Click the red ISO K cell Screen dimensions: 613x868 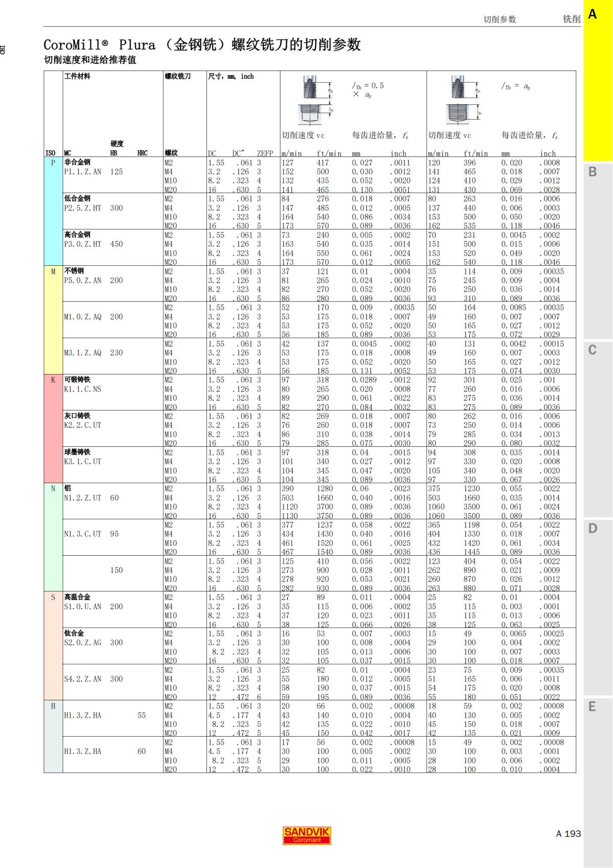tap(53, 429)
